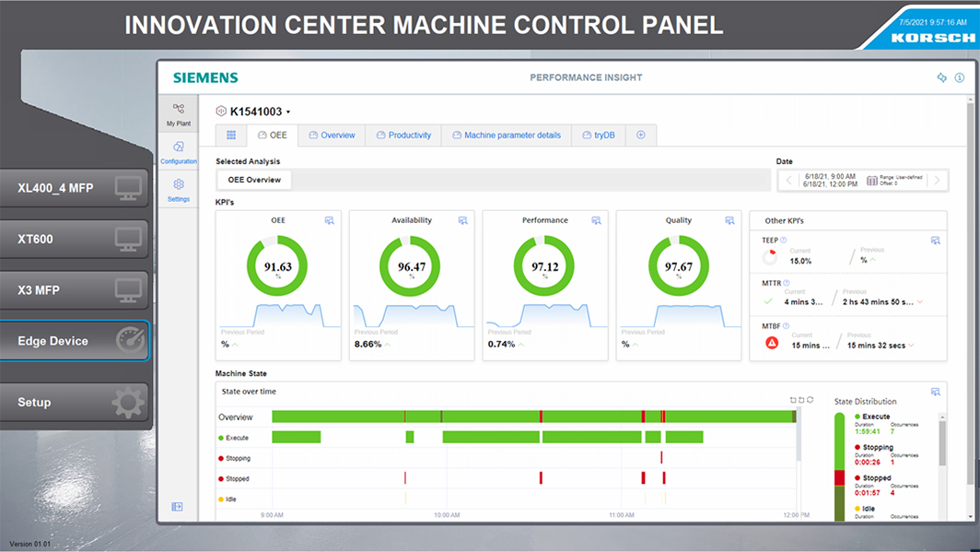
Task: Switch to the Overview tab
Action: [x=332, y=135]
